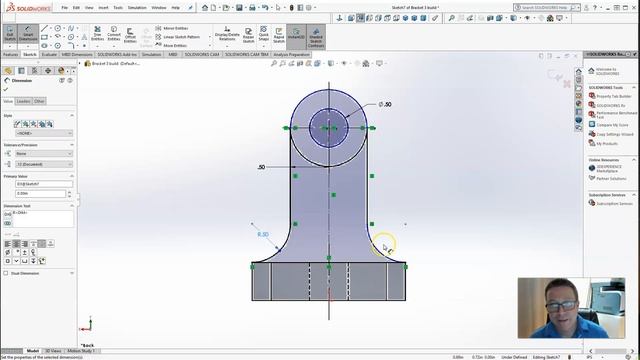
Task: Click Property Tab Builder link
Action: (x=614, y=96)
